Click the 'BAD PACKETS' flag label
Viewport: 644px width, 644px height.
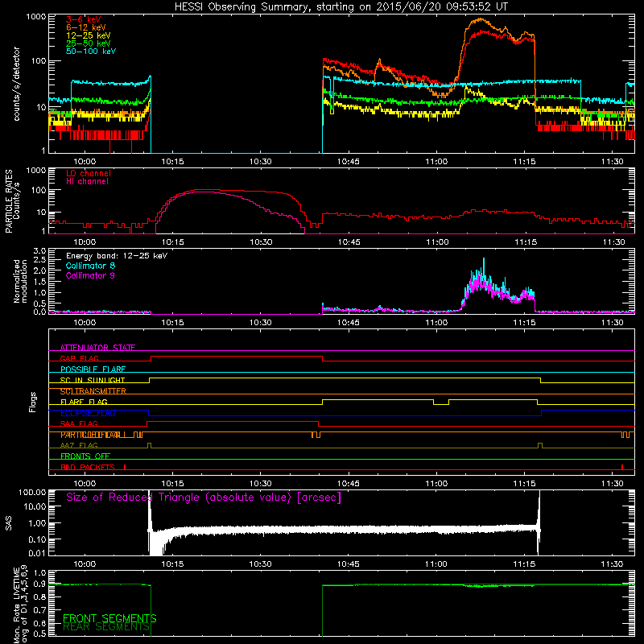click(x=88, y=467)
